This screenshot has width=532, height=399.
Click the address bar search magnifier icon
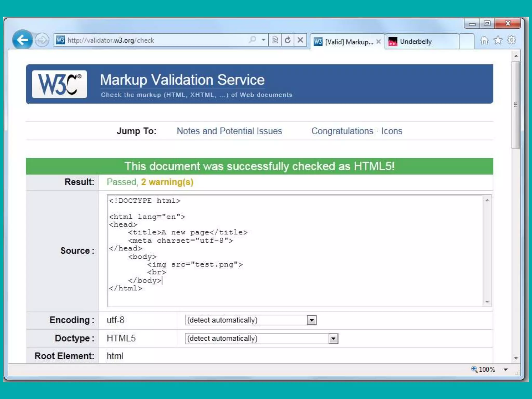point(252,40)
